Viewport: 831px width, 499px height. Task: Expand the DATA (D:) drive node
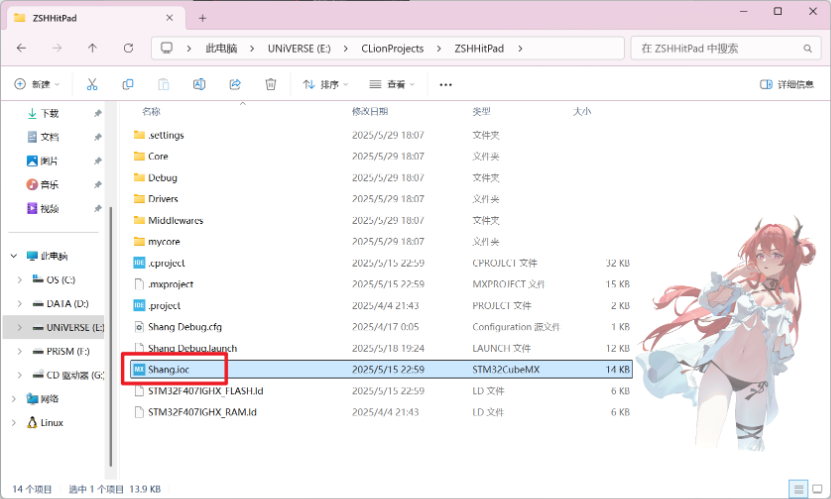[x=20, y=304]
